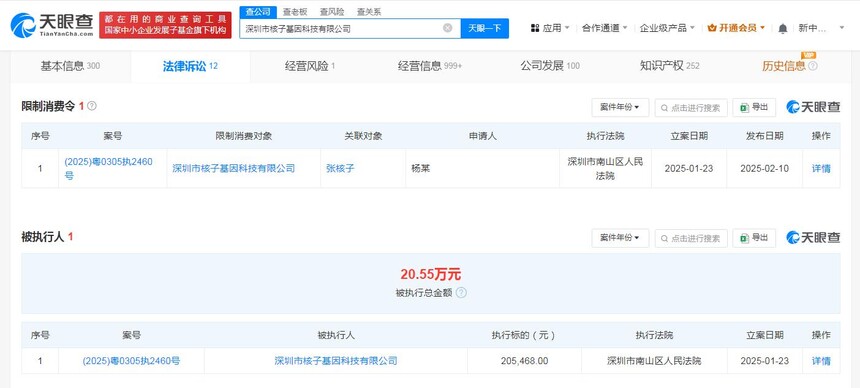Click the 开通会员 crown button
The image size is (860, 388).
[736, 28]
